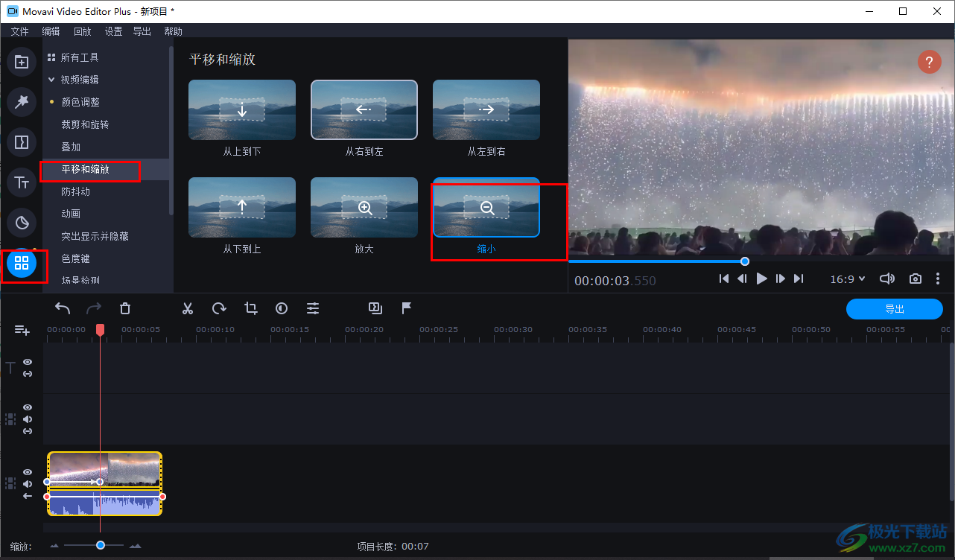Rotate the clip clockwise
The width and height of the screenshot is (955, 560).
click(x=219, y=308)
